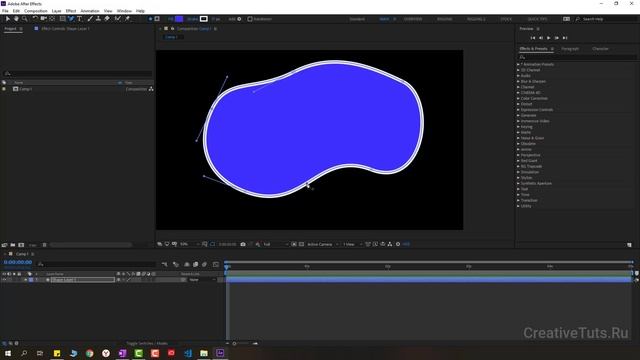Select the Pen tool

pyautogui.click(x=71, y=19)
